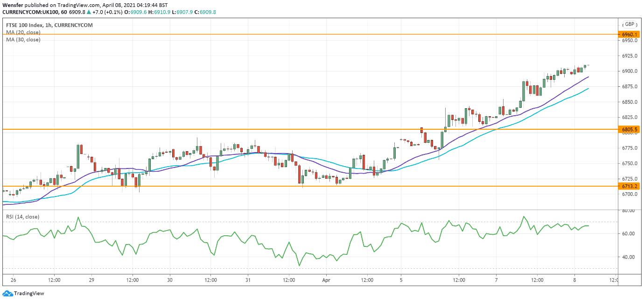Click the 60.00 level on RSI scale

[630, 234]
